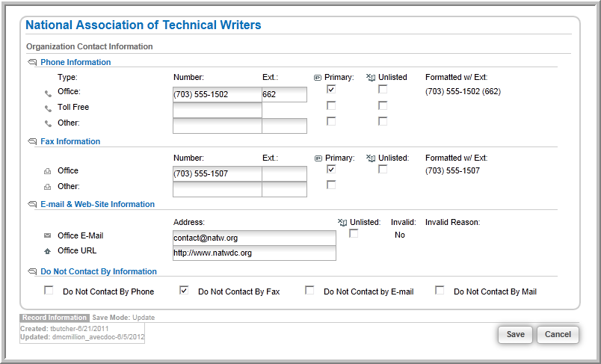Check Unlisted for Toll Free phone
Image resolution: width=601 pixels, height=364 pixels.
[383, 105]
